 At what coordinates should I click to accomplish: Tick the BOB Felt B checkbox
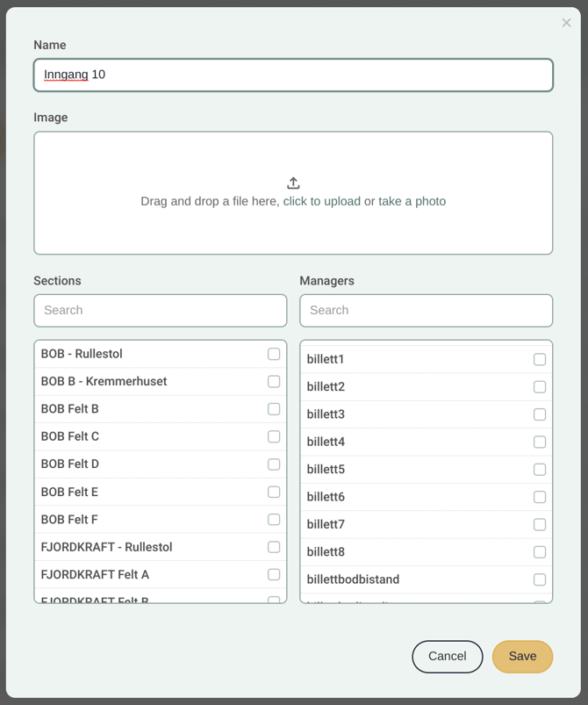pos(274,409)
